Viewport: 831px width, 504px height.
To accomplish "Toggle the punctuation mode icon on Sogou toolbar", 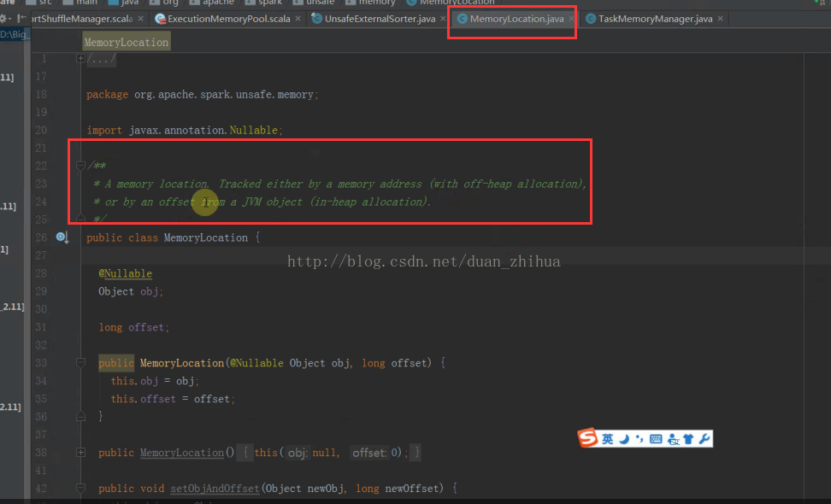I will [x=639, y=439].
